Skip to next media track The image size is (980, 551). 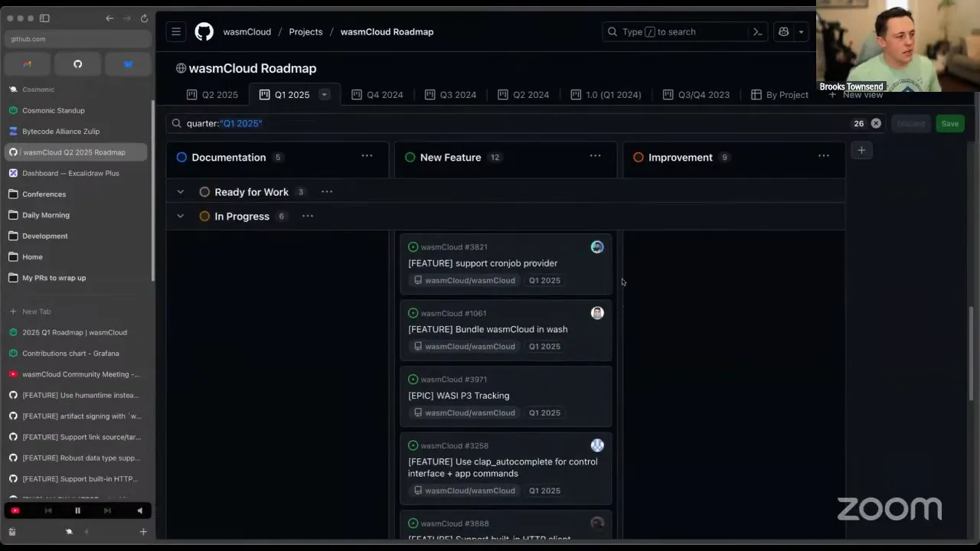(107, 510)
